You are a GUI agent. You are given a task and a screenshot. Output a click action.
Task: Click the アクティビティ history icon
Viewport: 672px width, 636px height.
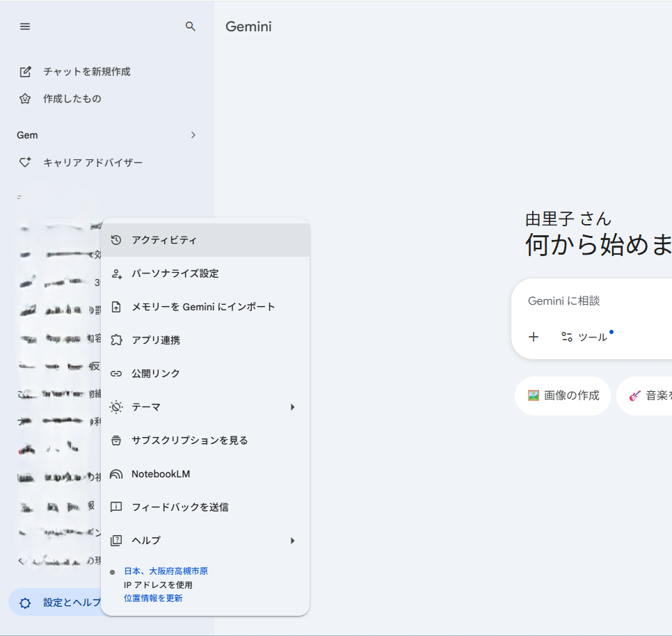pos(117,240)
